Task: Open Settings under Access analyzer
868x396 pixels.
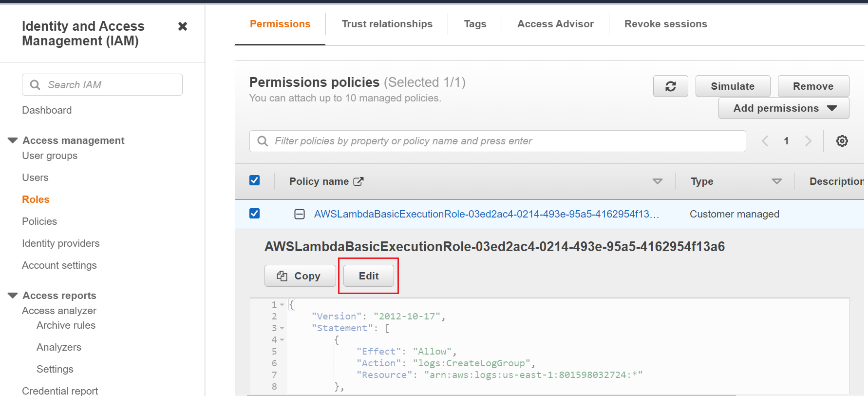Action: pos(55,369)
